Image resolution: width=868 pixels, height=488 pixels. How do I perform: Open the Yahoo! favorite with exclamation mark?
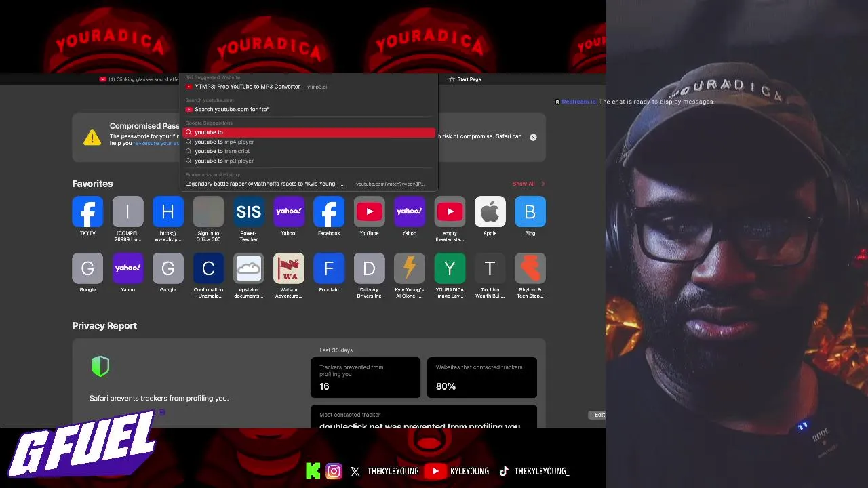[x=289, y=211]
